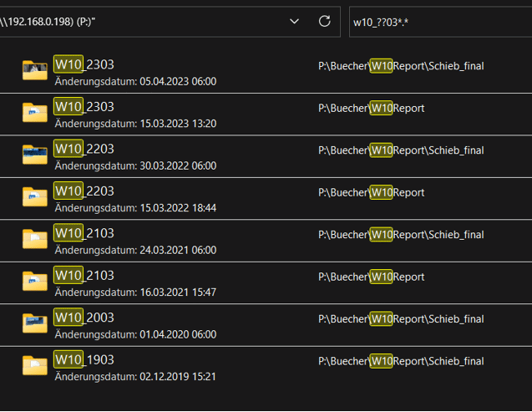Click the path of the W10_1903 result
Screen dimensions: 532x412
tap(401, 361)
